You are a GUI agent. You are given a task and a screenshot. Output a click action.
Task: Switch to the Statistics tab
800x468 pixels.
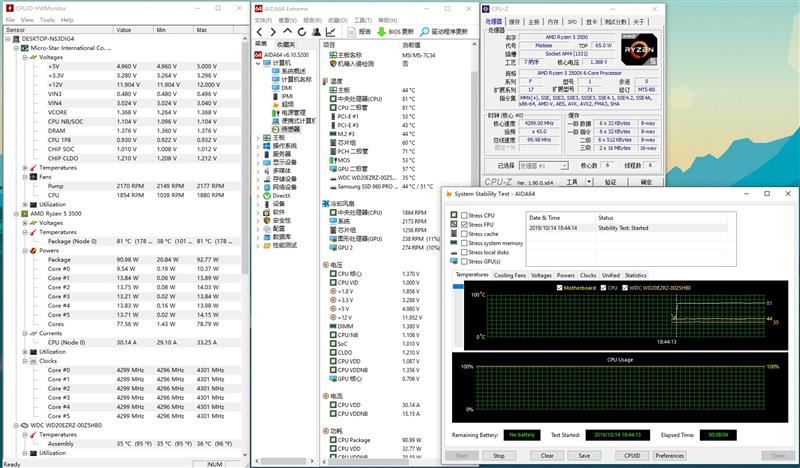pyautogui.click(x=635, y=275)
